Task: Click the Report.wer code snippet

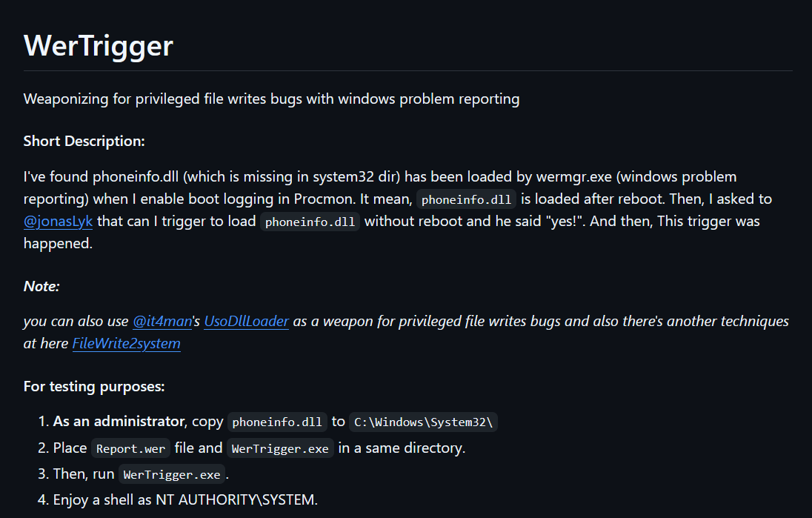Action: [130, 448]
